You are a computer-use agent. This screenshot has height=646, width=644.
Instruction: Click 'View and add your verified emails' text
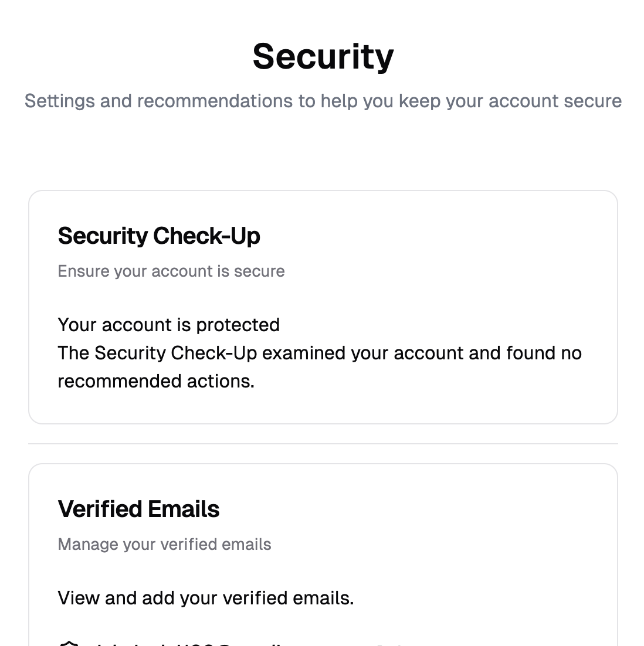205,597
